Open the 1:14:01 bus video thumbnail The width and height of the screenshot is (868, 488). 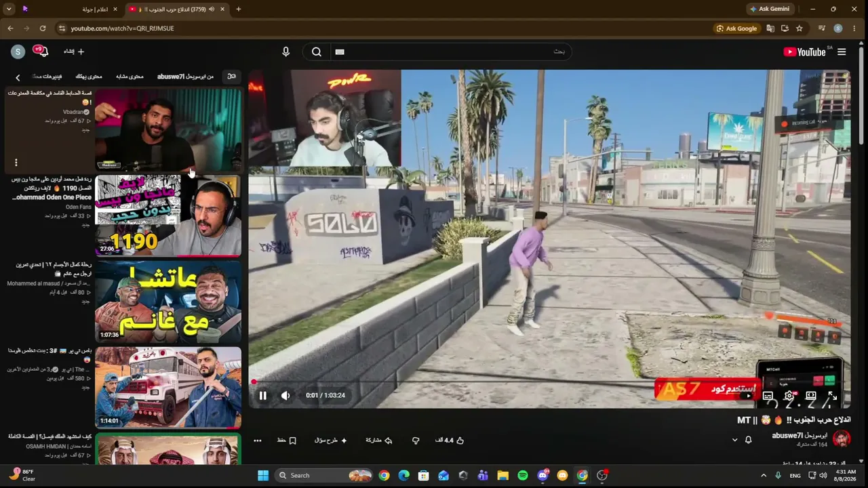click(168, 387)
